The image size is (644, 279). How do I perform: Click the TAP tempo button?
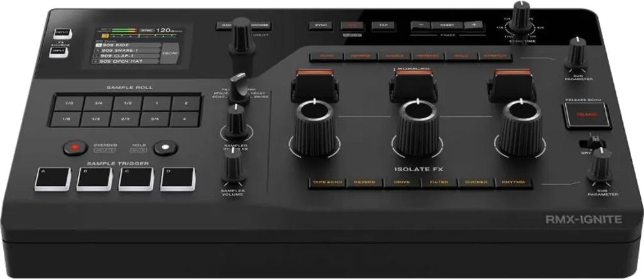(383, 26)
